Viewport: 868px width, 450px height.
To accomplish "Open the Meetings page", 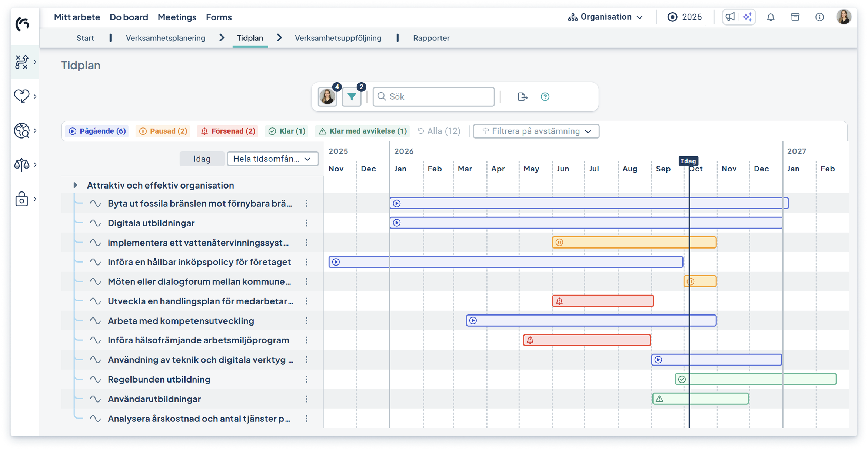I will (x=177, y=17).
